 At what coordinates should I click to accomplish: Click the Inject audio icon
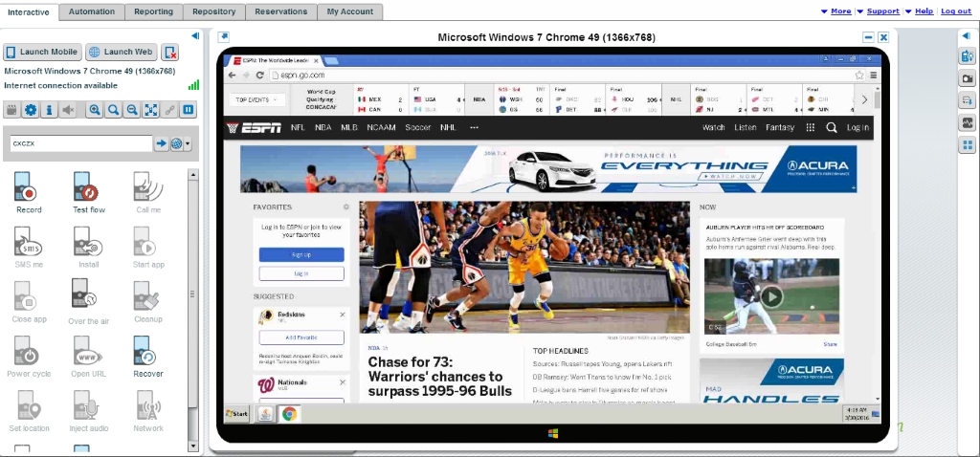(85, 405)
